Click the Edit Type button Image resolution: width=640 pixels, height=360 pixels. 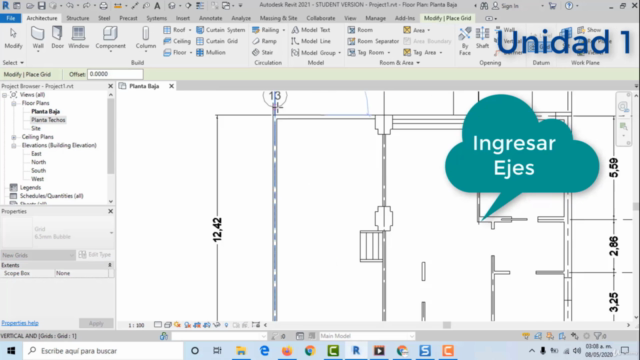[95, 255]
